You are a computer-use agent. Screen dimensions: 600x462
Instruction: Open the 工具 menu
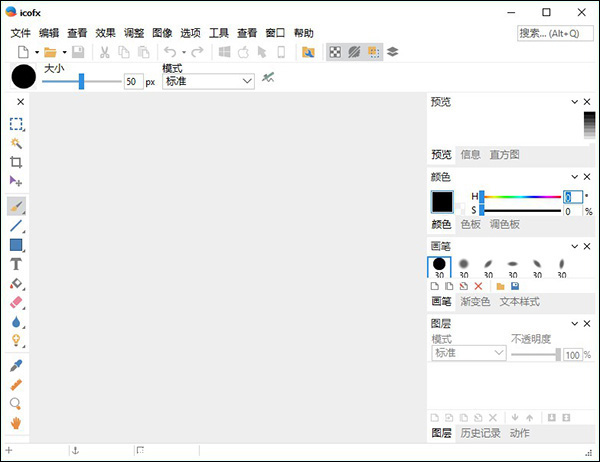pos(218,33)
